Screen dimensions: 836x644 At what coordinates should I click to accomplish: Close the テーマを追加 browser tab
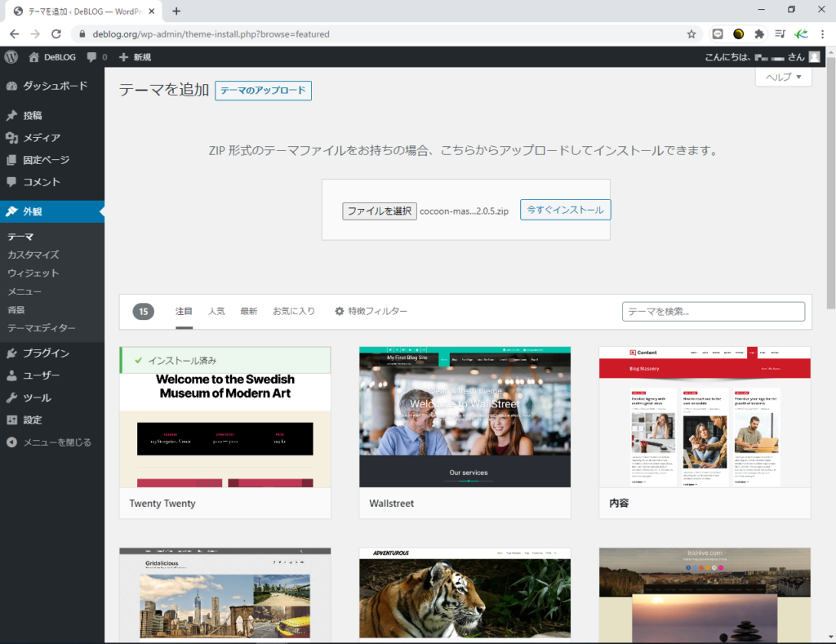[151, 11]
